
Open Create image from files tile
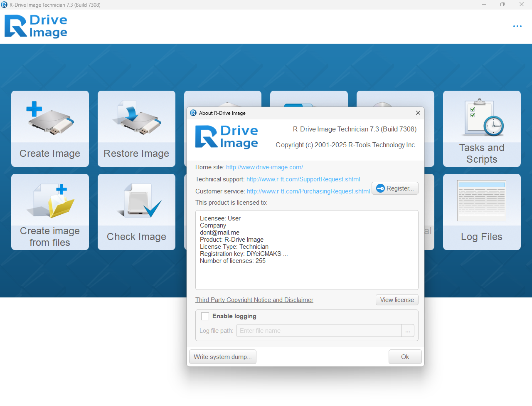click(50, 212)
